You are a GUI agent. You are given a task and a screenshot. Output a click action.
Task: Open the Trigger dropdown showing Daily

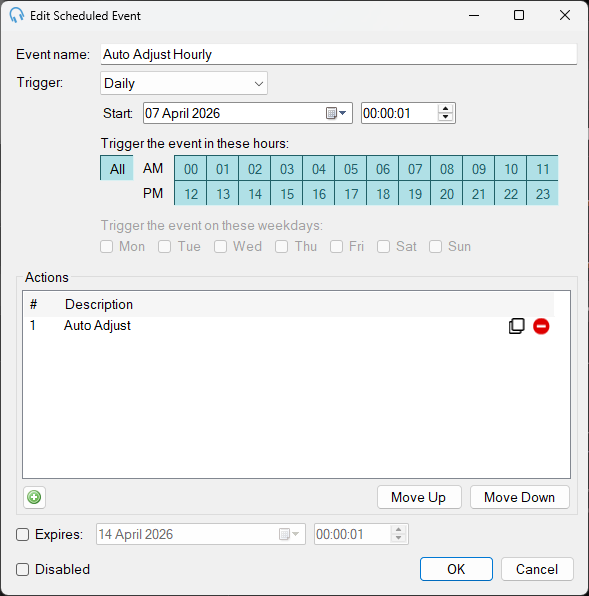(184, 83)
